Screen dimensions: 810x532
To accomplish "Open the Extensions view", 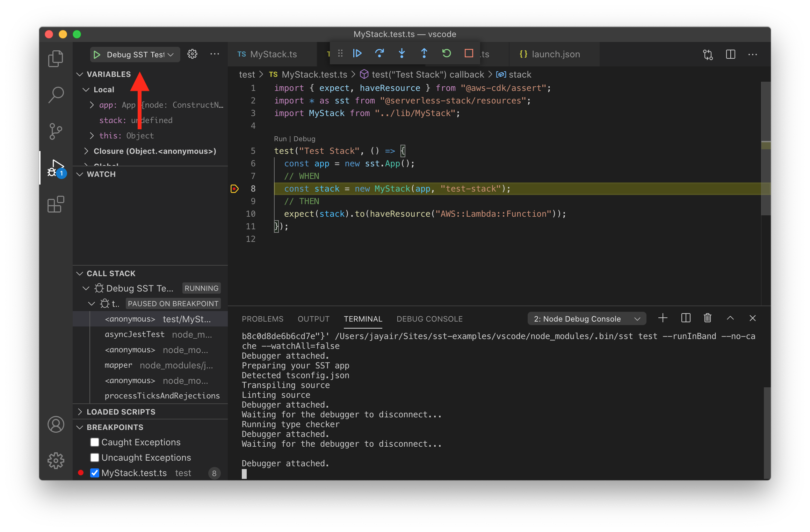I will (56, 204).
